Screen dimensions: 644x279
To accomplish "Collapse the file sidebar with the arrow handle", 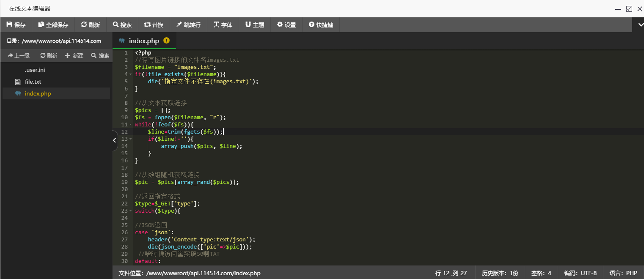I will (115, 141).
